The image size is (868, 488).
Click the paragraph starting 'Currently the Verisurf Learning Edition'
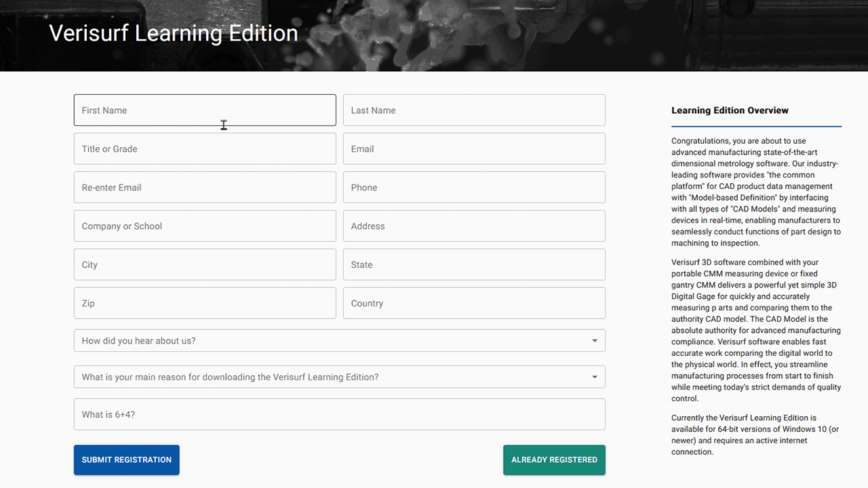(x=756, y=434)
